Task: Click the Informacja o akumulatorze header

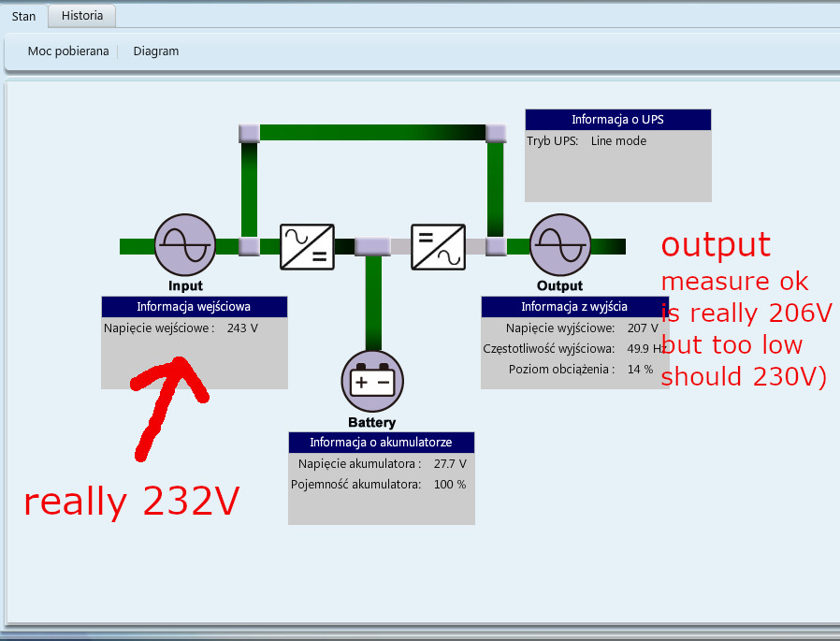Action: 381,443
